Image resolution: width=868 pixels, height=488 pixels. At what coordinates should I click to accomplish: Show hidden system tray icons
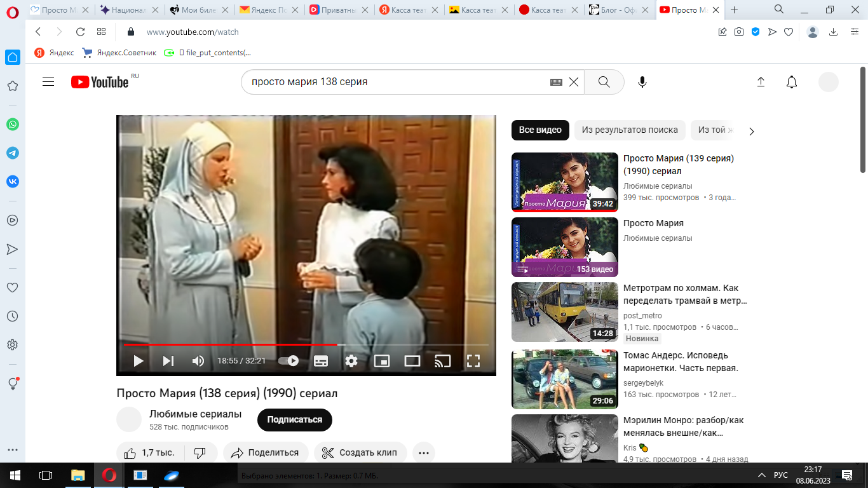point(761,475)
